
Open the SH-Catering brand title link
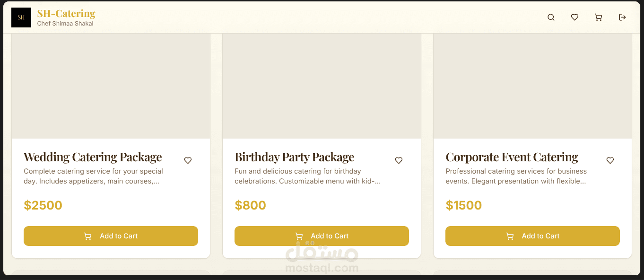click(66, 13)
